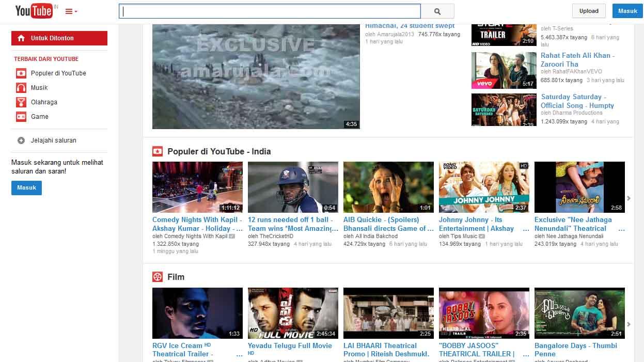Click the Game controller icon
644x362 pixels.
coord(21,117)
